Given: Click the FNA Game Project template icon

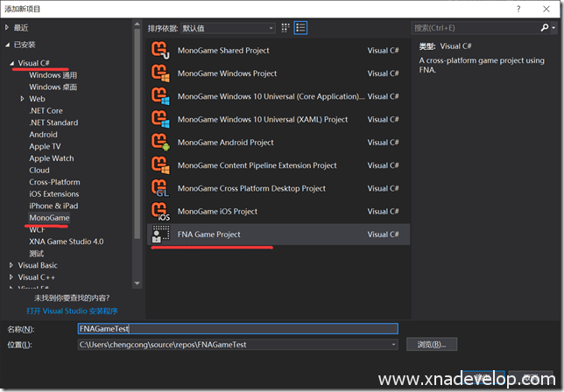Looking at the screenshot, I should 160,234.
